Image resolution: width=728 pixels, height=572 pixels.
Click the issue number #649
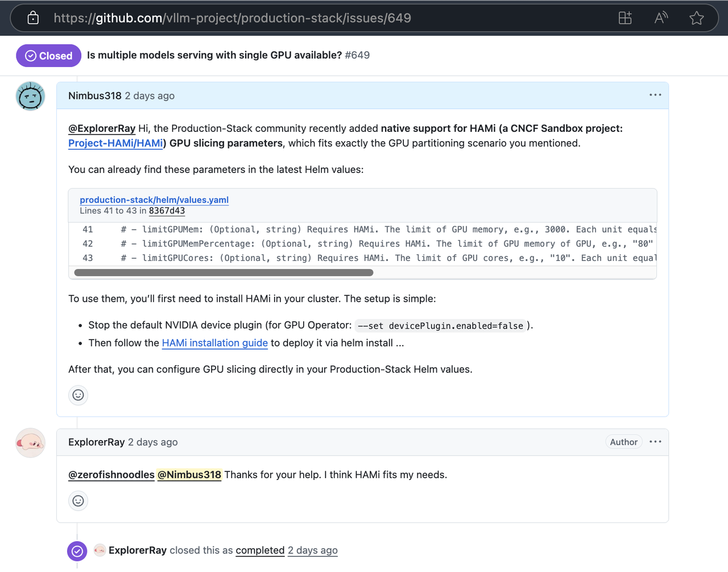pyautogui.click(x=357, y=55)
